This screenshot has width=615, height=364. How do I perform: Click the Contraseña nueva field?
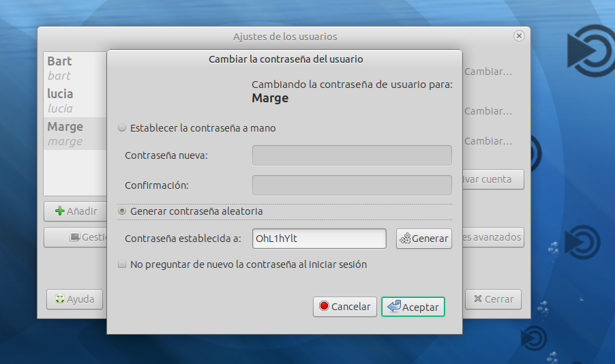click(352, 155)
